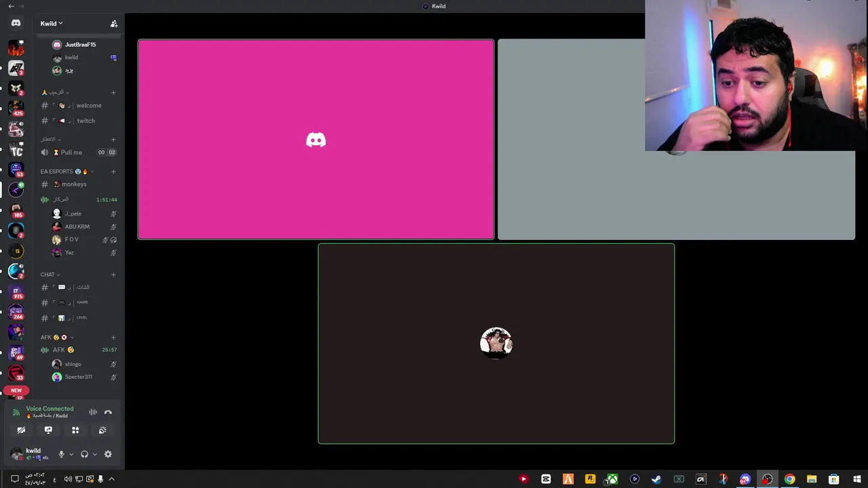Add a channel to CHAT category

point(113,274)
